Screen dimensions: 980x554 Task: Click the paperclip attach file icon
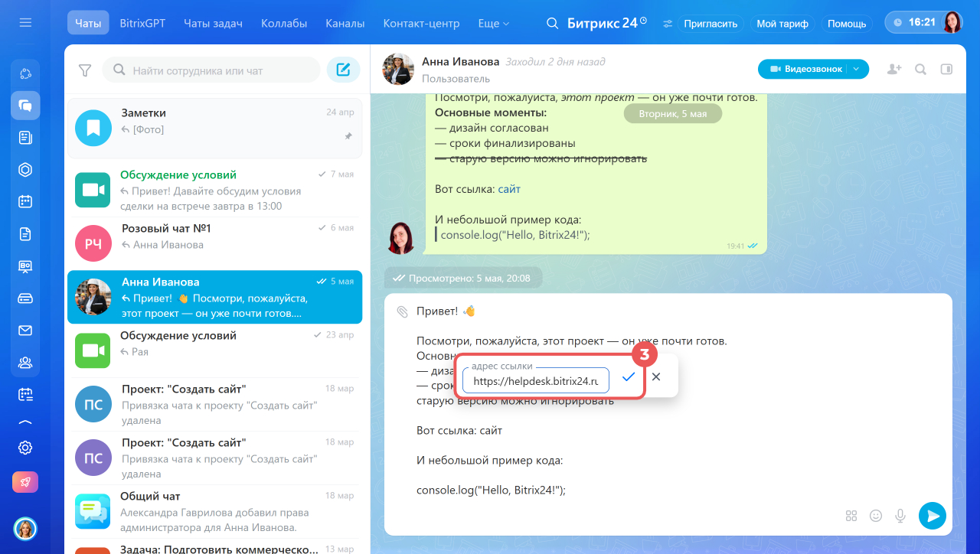[403, 311]
